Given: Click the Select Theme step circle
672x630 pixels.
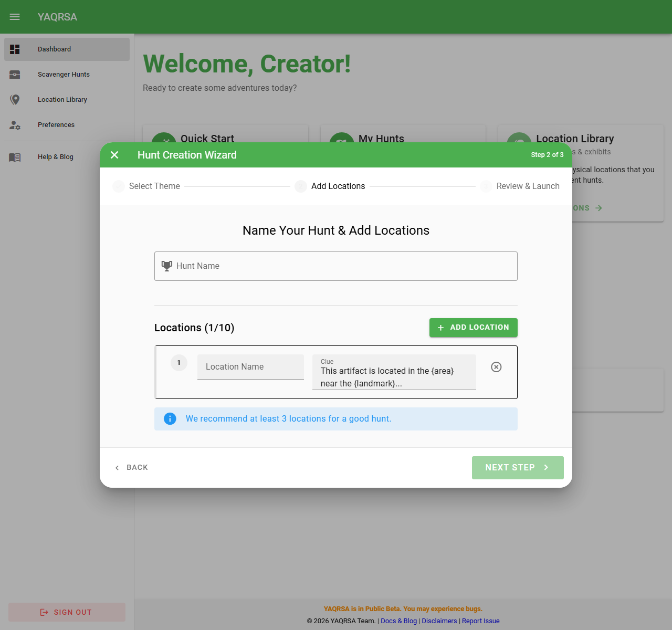Looking at the screenshot, I should (119, 186).
